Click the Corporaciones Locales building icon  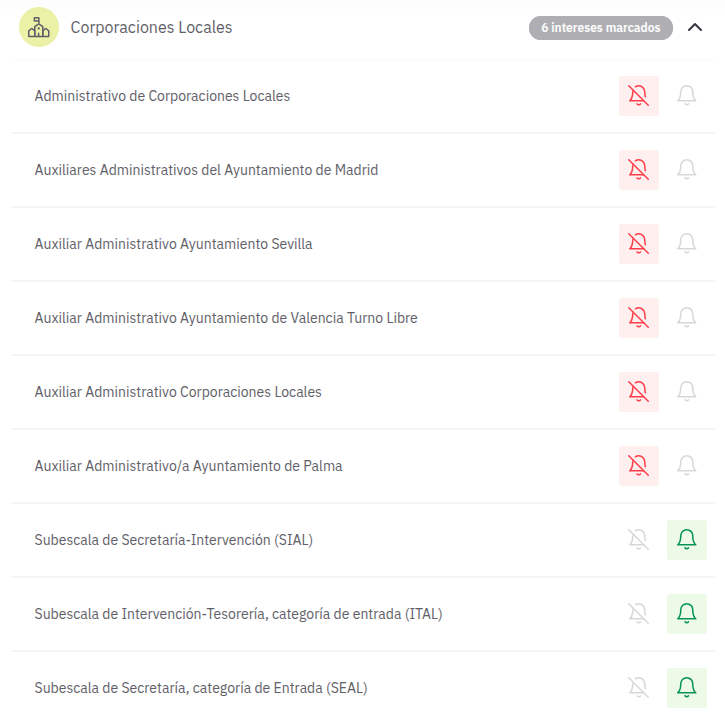coord(39,28)
